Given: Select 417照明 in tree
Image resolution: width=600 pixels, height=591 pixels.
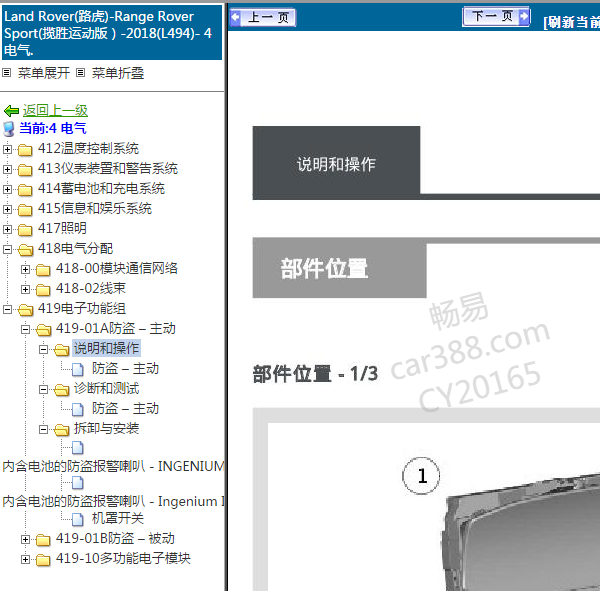Looking at the screenshot, I should coord(62,228).
